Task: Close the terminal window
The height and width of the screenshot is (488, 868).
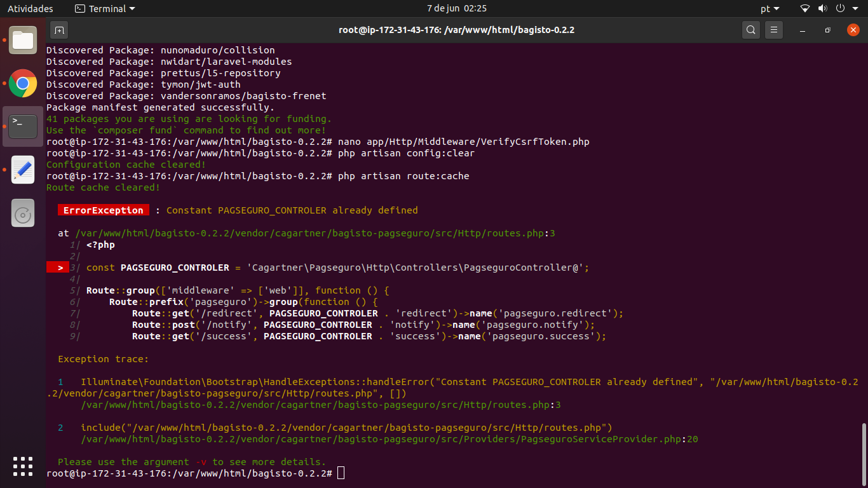Action: point(853,30)
